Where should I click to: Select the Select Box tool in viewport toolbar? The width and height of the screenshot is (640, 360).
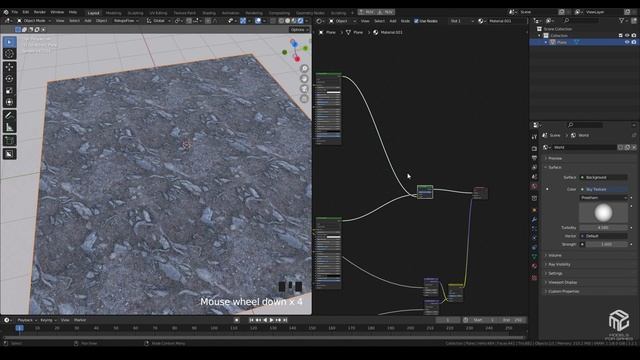[10, 42]
